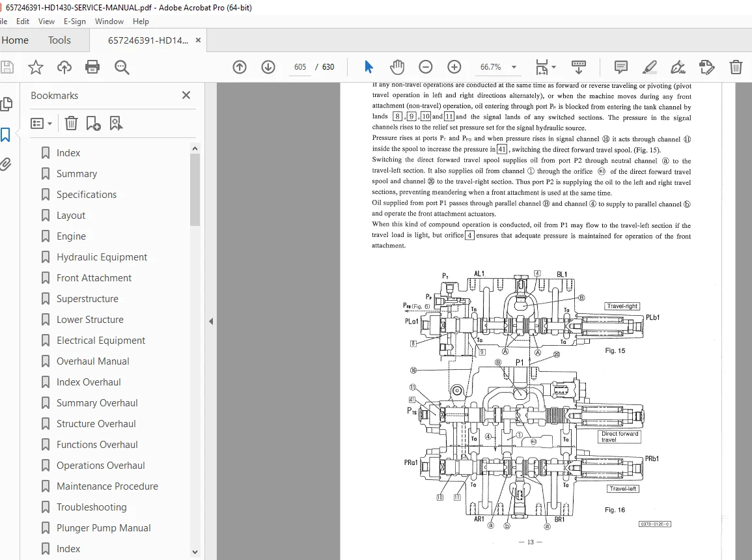
Task: Open the Engine bookmark
Action: pyautogui.click(x=71, y=236)
